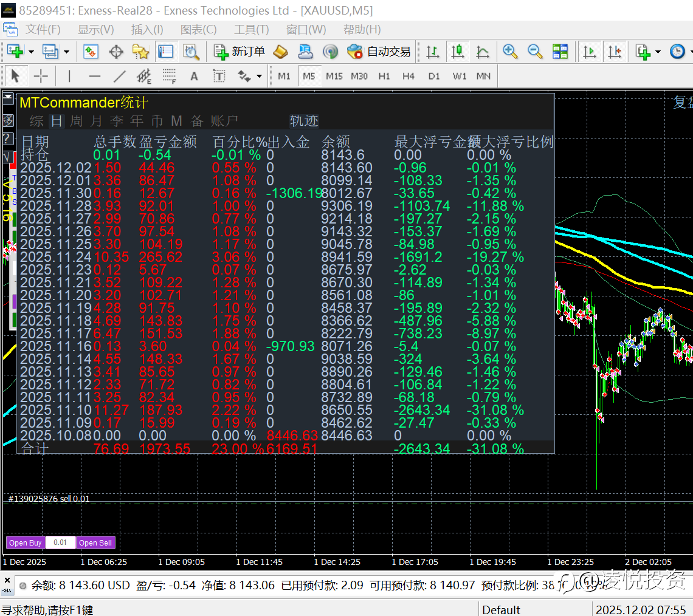The width and height of the screenshot is (693, 616).
Task: Select the 周 weekly statistics tab
Action: (76, 121)
